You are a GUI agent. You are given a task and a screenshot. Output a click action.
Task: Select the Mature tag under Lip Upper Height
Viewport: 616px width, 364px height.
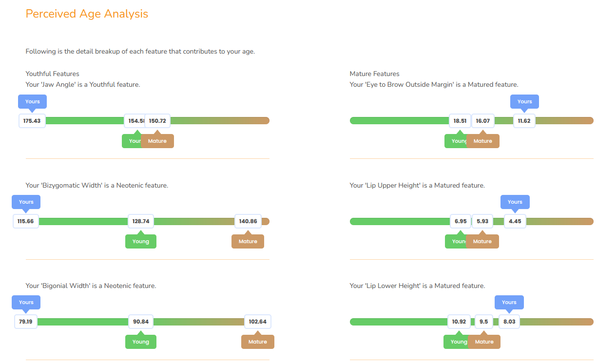pyautogui.click(x=482, y=241)
